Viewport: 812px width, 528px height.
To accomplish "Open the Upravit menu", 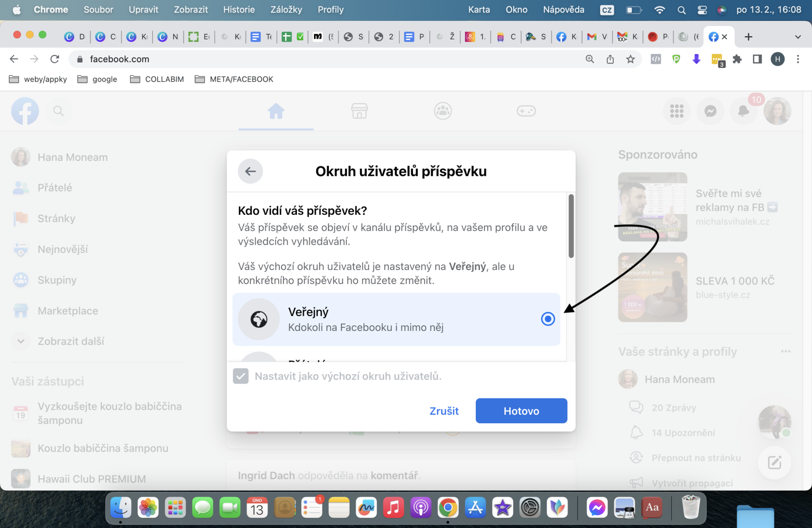I will [x=143, y=10].
